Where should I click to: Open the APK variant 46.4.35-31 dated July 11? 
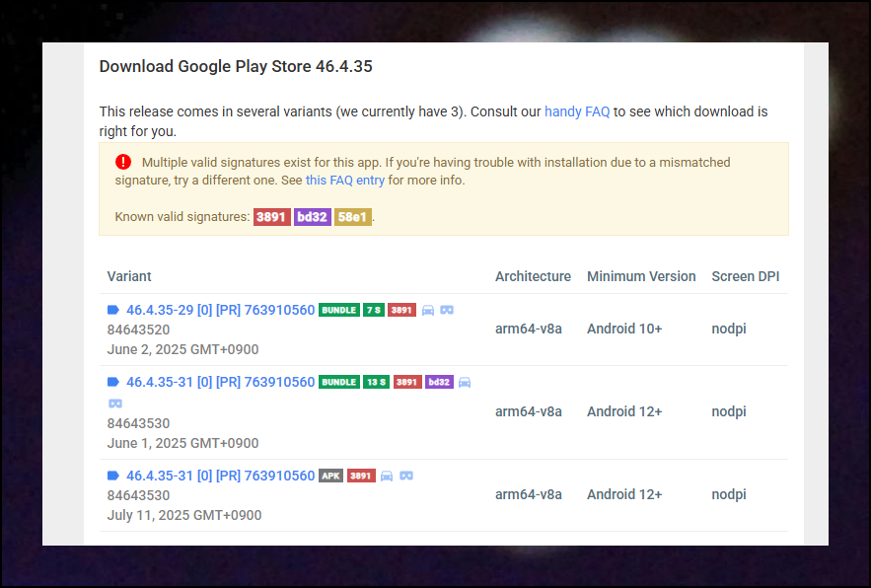coord(221,476)
